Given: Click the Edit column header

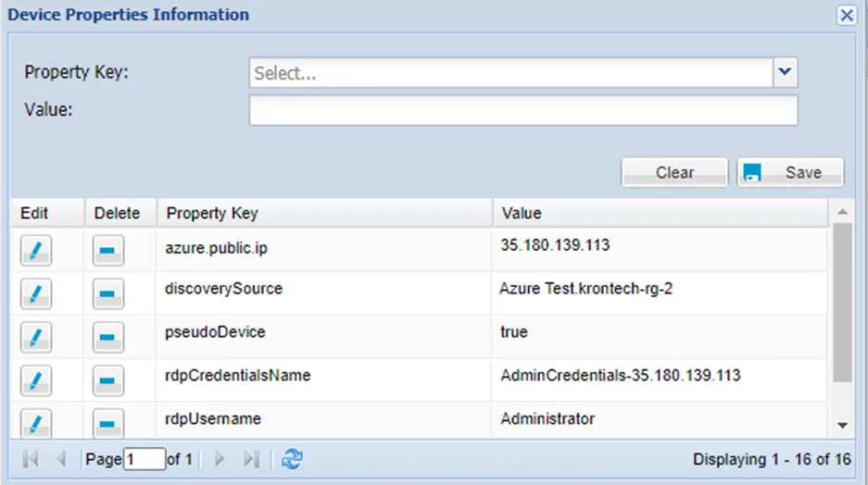Looking at the screenshot, I should pos(47,213).
